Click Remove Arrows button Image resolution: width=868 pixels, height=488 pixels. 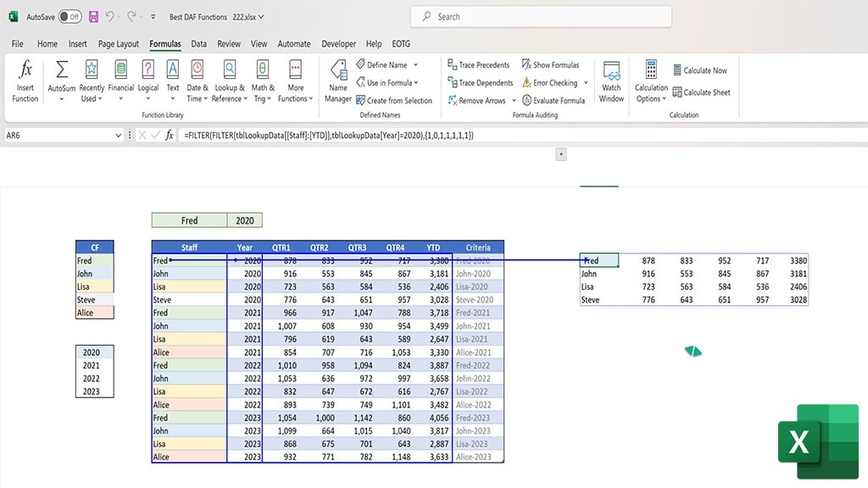[x=476, y=100]
